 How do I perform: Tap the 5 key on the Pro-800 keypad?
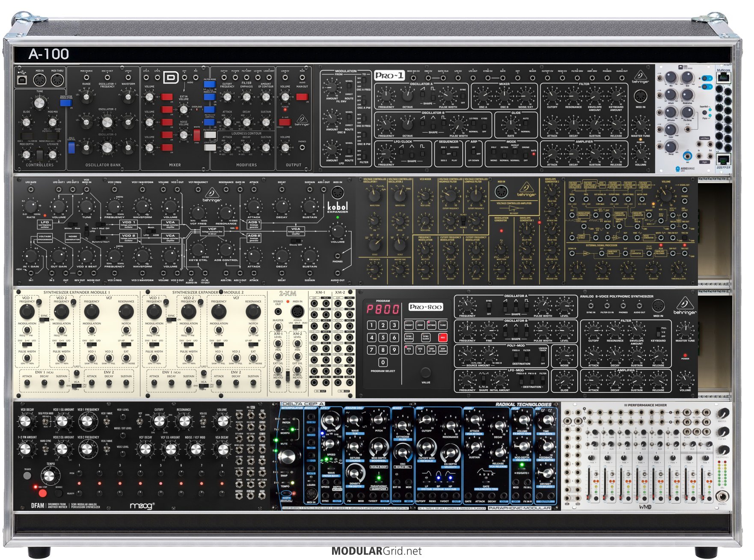click(383, 338)
